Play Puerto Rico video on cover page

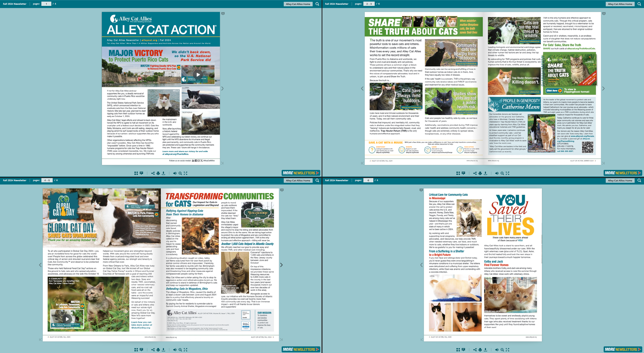click(x=198, y=75)
